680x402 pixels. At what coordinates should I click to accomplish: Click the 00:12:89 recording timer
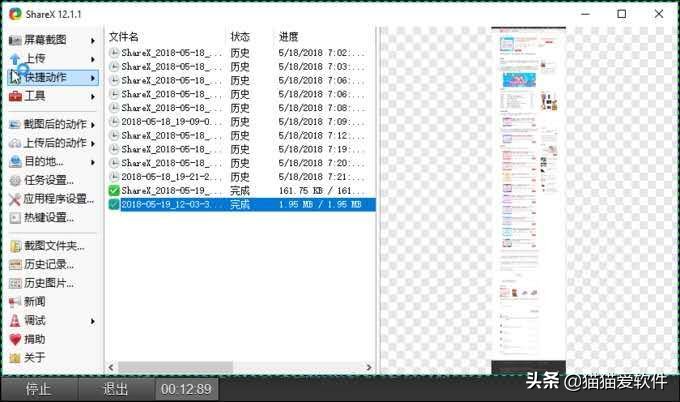click(x=186, y=389)
